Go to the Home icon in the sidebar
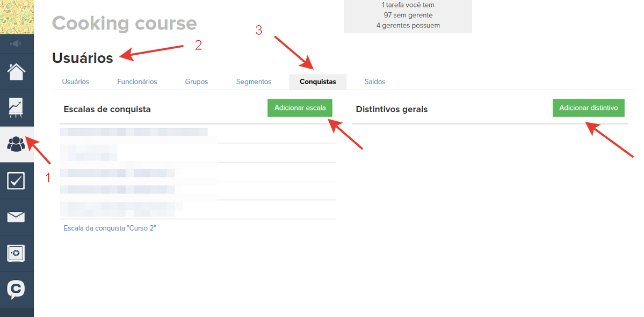Screen dimensions: 644x317 tap(16, 71)
